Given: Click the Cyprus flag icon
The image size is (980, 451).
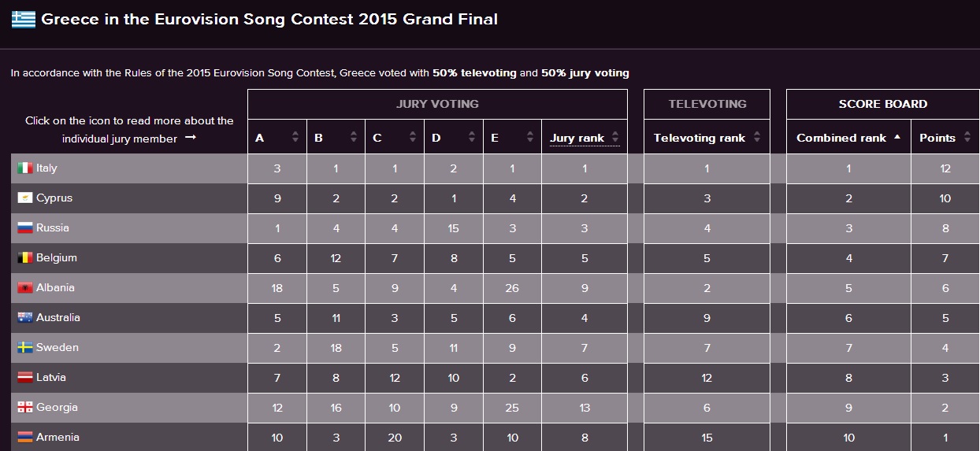Looking at the screenshot, I should [x=25, y=198].
